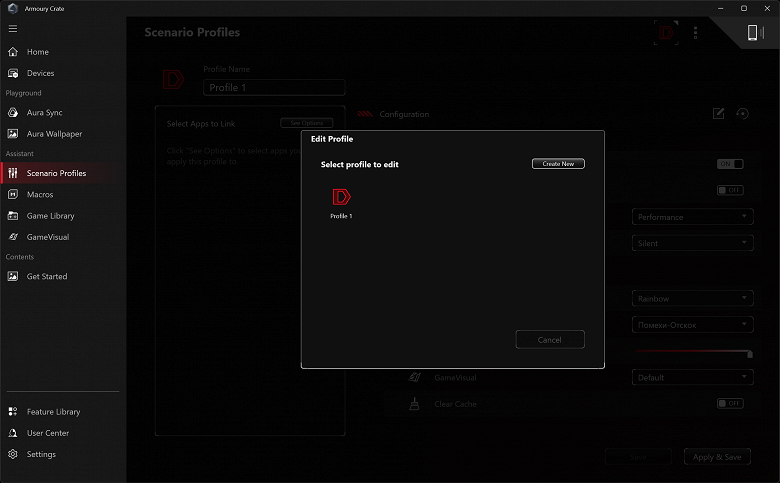Open Aura Wallpaper section
This screenshot has width=780, height=483.
pos(55,134)
